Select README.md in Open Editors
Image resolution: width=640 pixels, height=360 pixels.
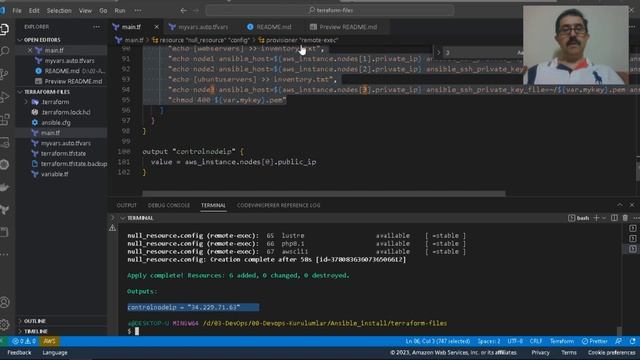(x=61, y=71)
